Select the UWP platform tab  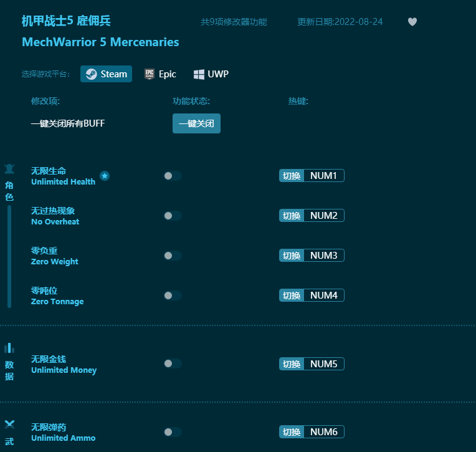[211, 74]
